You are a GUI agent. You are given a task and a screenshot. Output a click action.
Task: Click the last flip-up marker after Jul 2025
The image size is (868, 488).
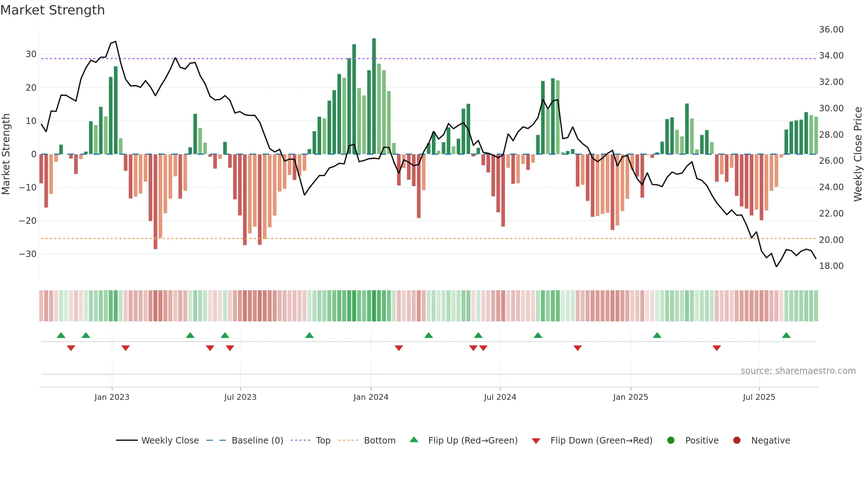click(786, 335)
